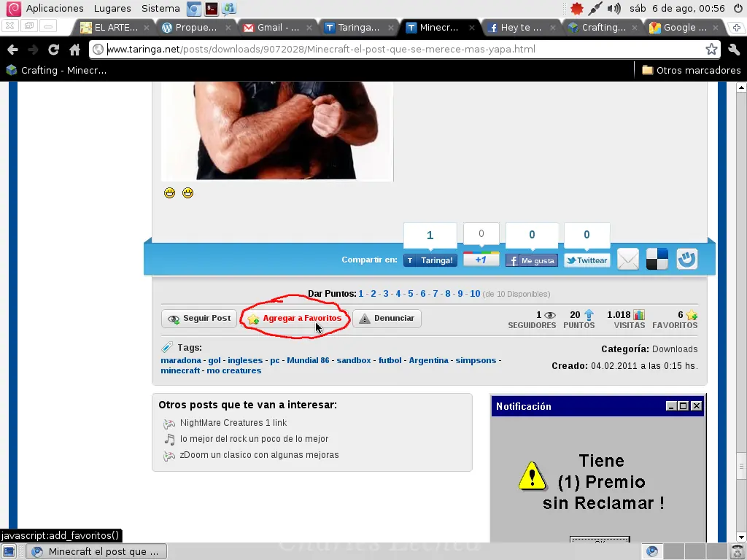Open the maradona tag
The width and height of the screenshot is (747, 560).
click(x=181, y=360)
